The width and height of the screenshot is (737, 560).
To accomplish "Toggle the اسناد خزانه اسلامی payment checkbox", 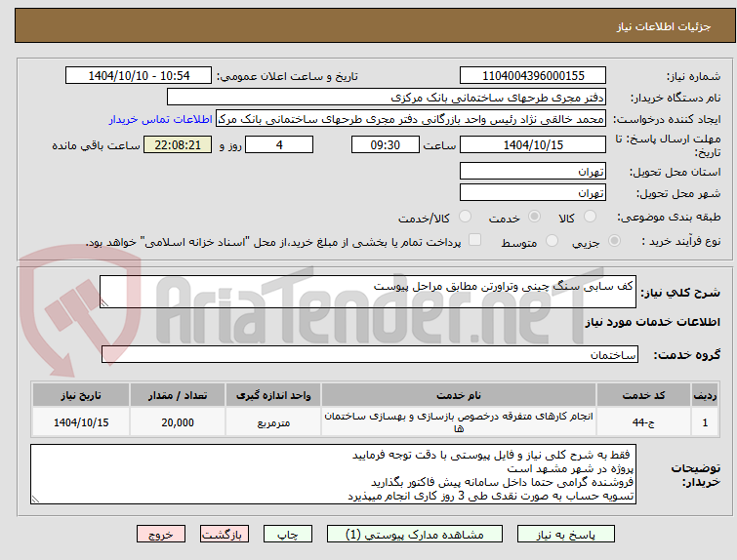I will click(x=474, y=240).
